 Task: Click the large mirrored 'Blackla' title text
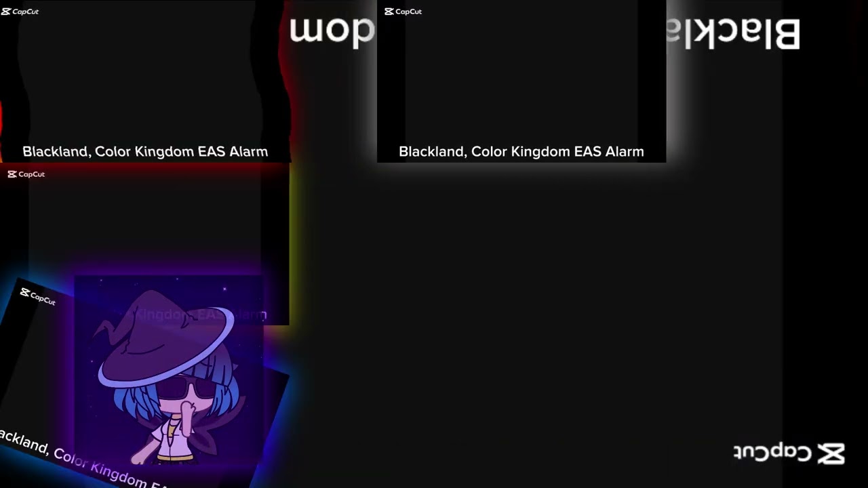click(732, 34)
